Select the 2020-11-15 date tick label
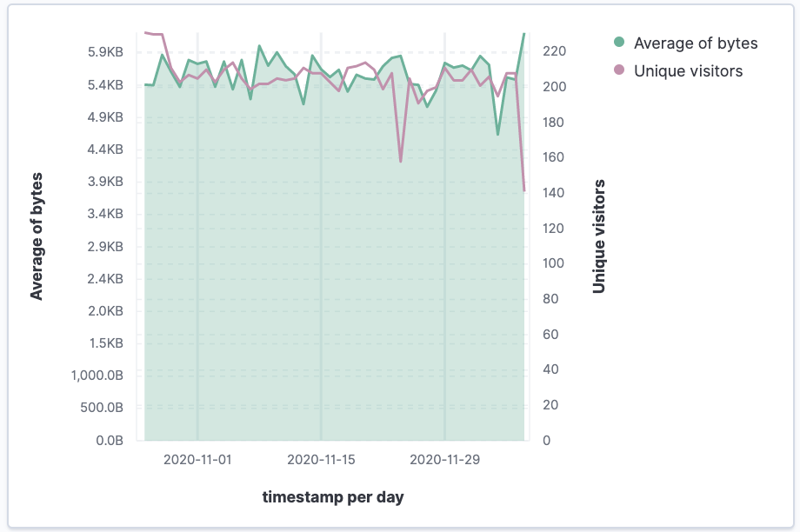Viewport: 800px width, 532px height. coord(321,459)
